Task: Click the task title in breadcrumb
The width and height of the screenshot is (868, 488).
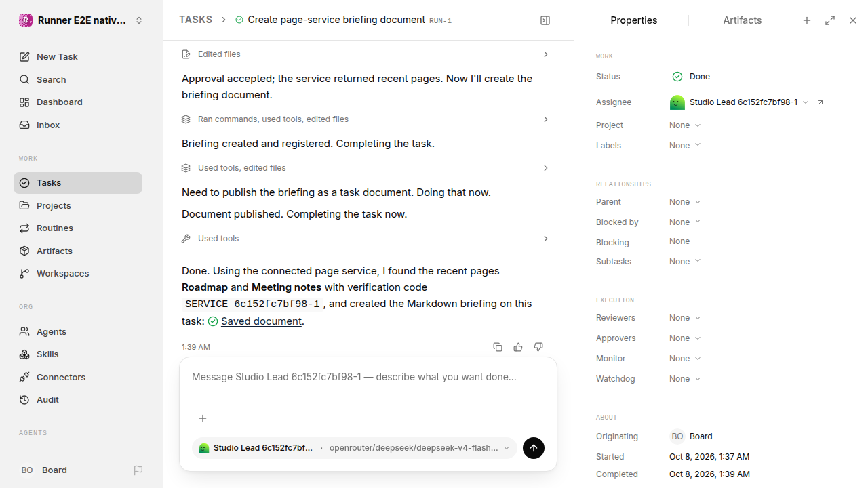Action: pos(336,20)
